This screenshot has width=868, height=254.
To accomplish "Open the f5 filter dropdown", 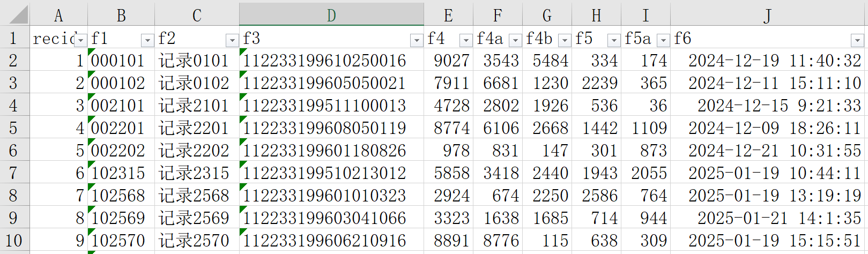I will coord(614,40).
